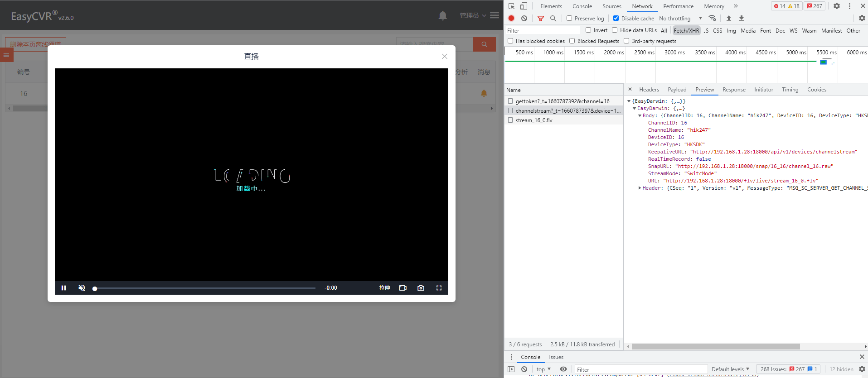Toggle the network filter funnel
Image resolution: width=868 pixels, height=378 pixels.
click(x=540, y=18)
